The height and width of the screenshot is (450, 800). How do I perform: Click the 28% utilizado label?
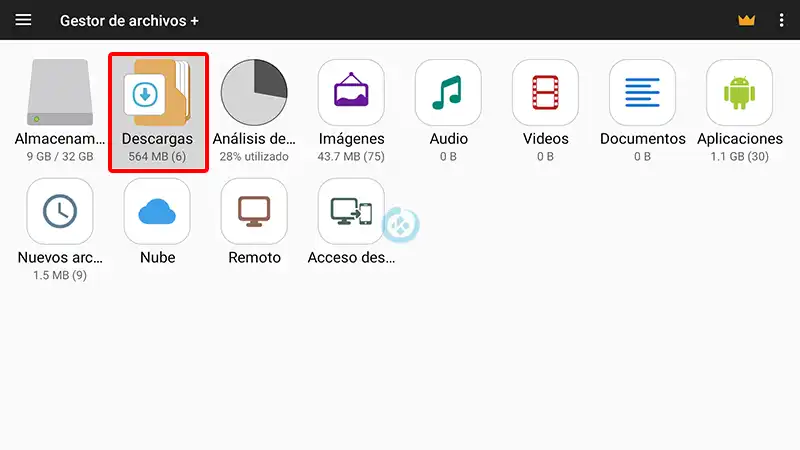point(254,157)
